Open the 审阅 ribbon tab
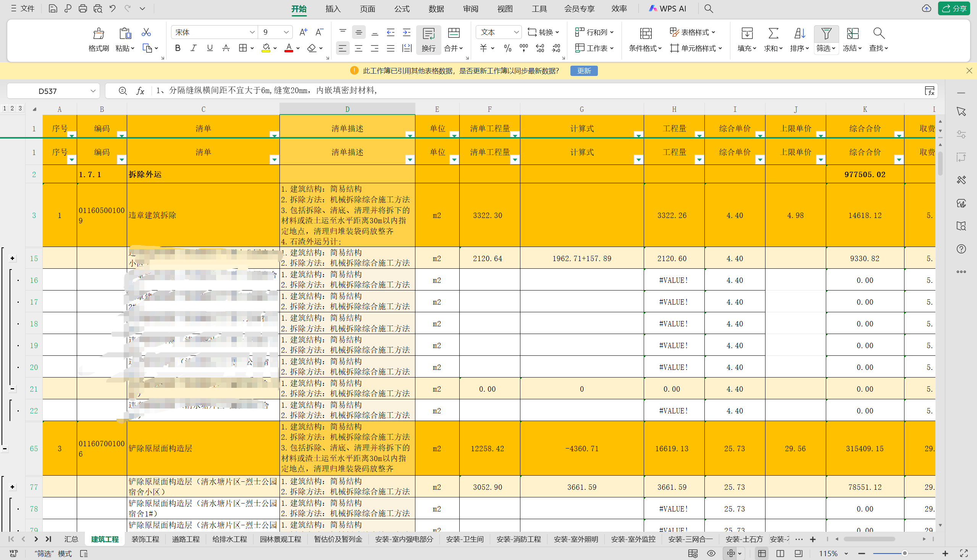Image resolution: width=977 pixels, height=560 pixels. click(x=470, y=8)
